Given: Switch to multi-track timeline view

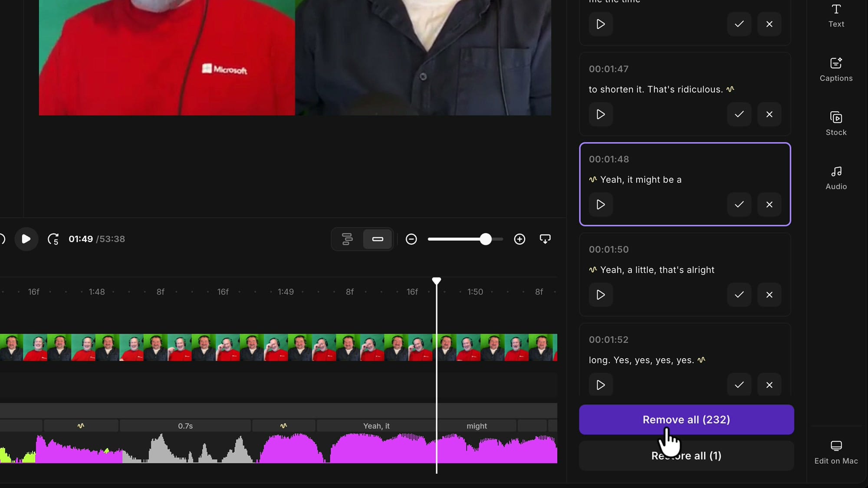Looking at the screenshot, I should click(x=347, y=239).
